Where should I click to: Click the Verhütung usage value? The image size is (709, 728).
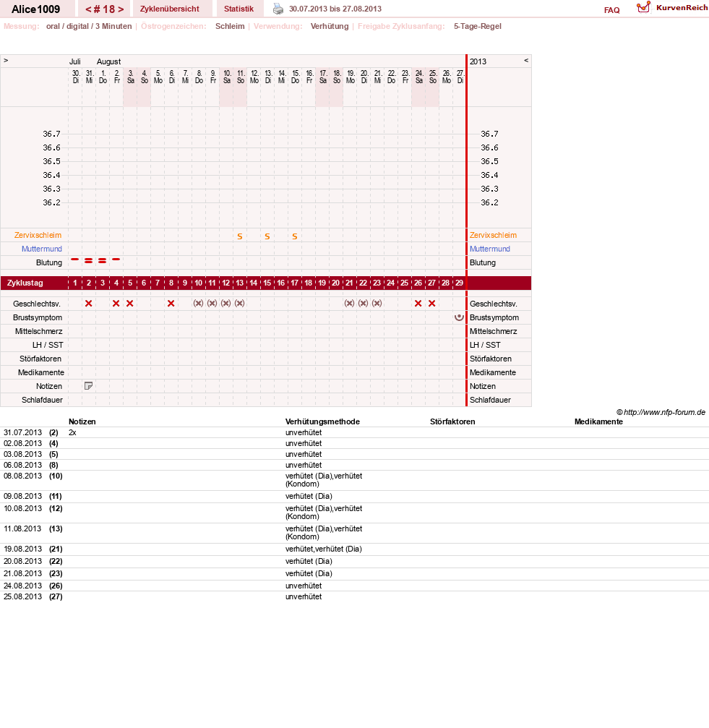[x=330, y=27]
